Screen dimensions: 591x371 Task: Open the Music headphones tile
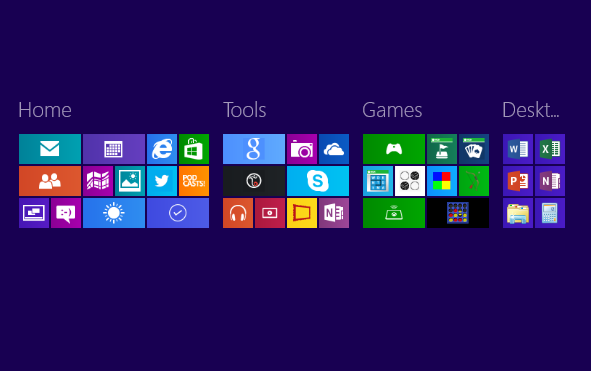(x=238, y=213)
